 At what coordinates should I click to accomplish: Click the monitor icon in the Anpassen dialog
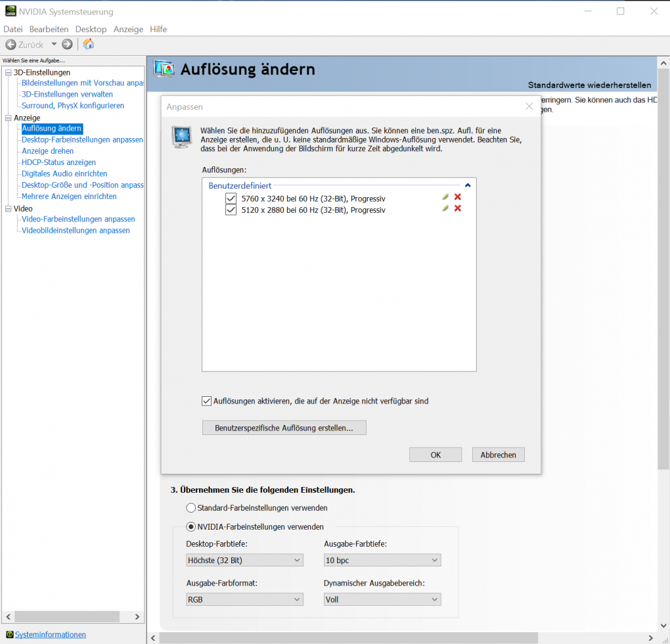tap(182, 137)
